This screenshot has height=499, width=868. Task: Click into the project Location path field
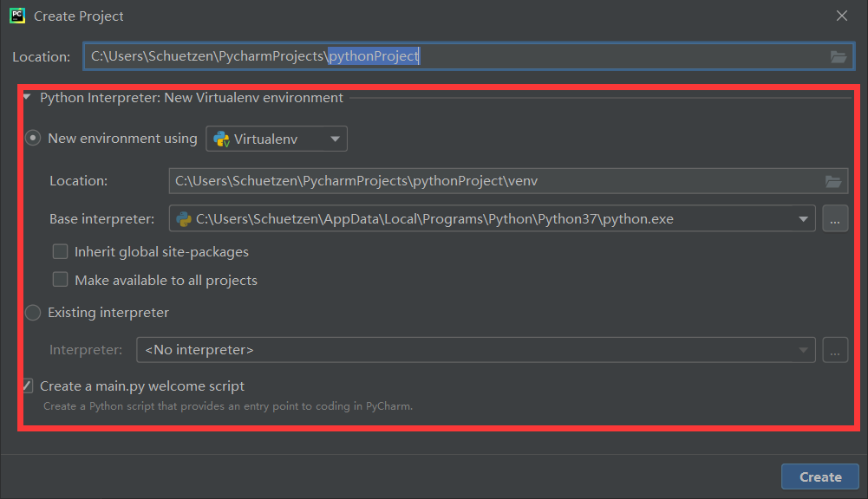[x=468, y=56]
